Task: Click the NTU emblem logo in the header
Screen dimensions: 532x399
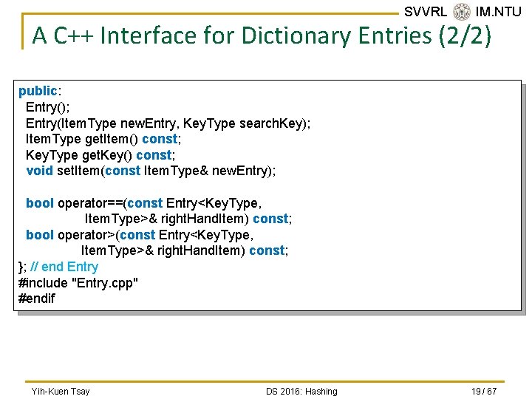Action: tap(461, 12)
